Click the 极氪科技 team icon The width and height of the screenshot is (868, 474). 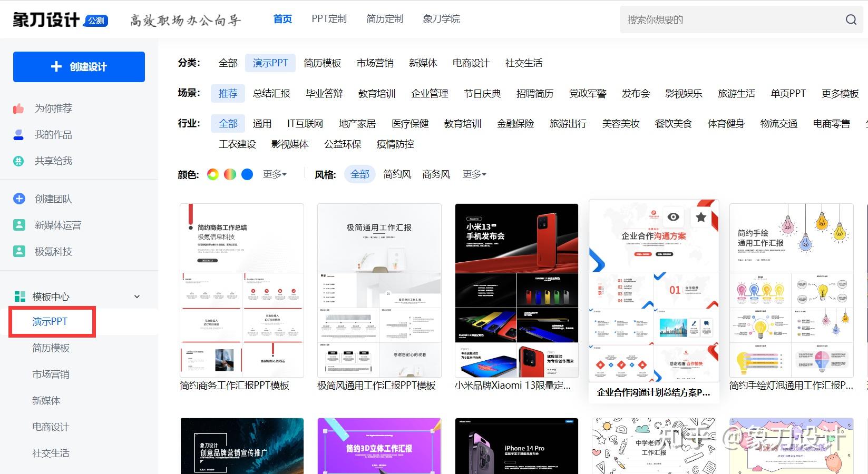tap(19, 251)
